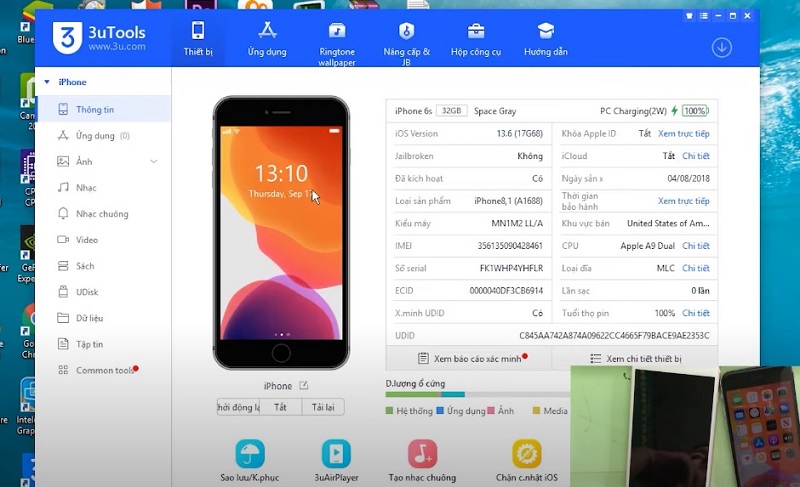800x487 pixels.
Task: Select Tập tin in the sidebar
Action: (104, 344)
